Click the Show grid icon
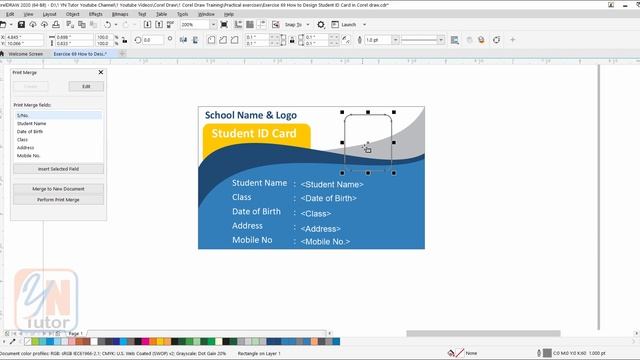Viewport: 640px width, 360px height. [x=250, y=24]
